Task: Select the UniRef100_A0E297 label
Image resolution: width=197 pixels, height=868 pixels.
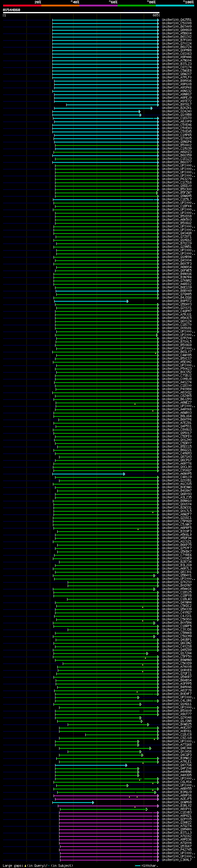Action: pos(177,728)
